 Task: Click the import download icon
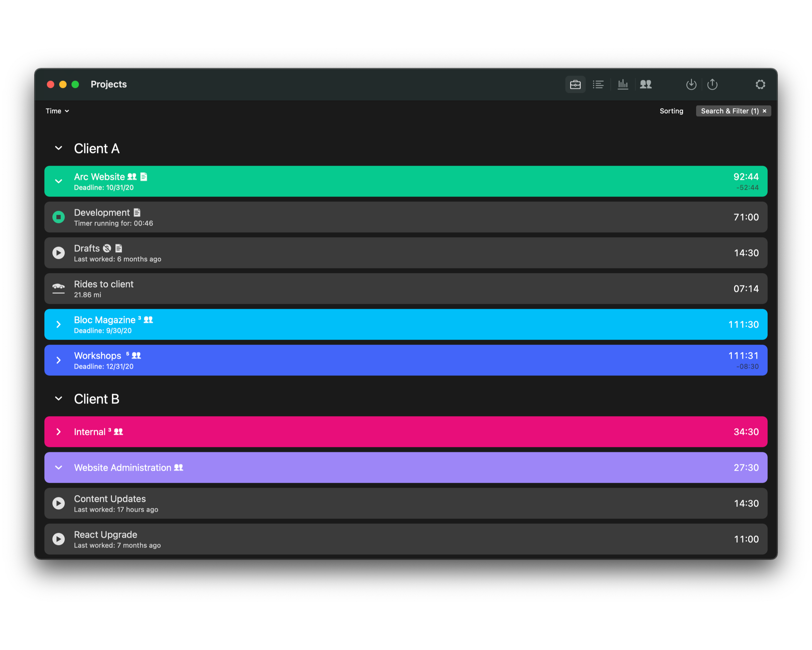pos(691,84)
